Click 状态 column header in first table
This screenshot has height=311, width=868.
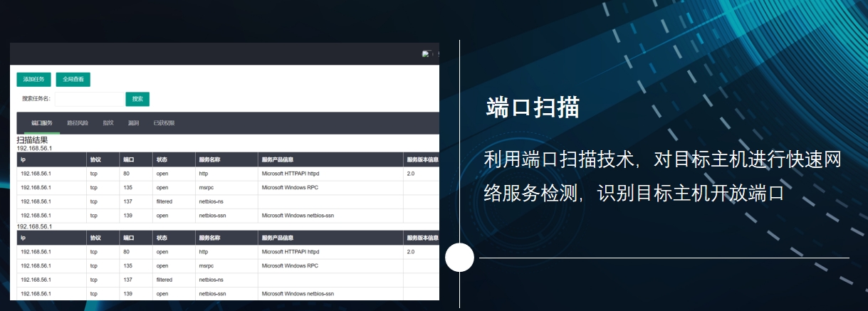162,159
